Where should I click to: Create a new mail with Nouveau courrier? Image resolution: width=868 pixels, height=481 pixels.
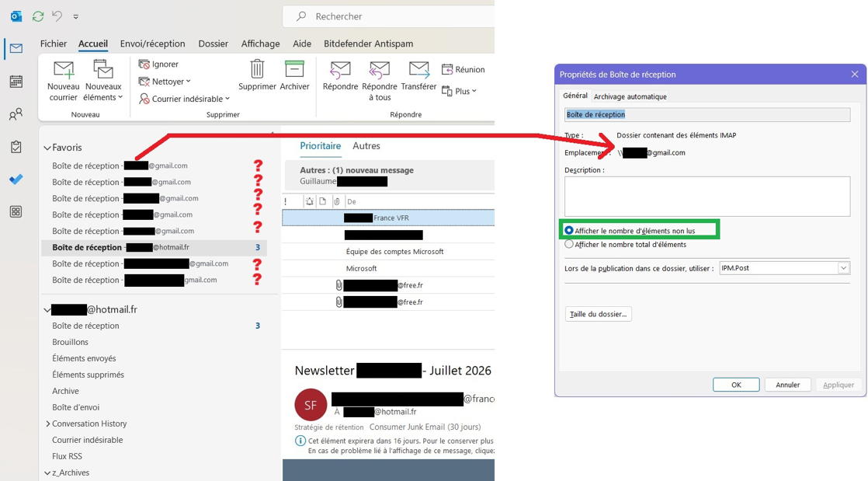[x=63, y=81]
